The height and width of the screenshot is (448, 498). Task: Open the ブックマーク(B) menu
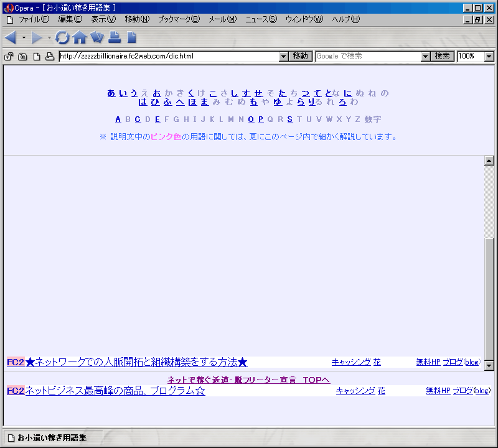coord(179,19)
